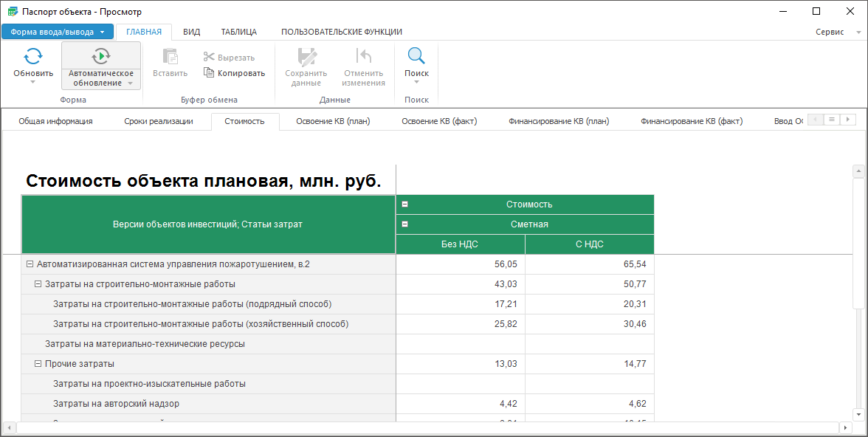Collapse the Прочие затраты tree row
Screen dimensions: 868x437
(x=38, y=364)
